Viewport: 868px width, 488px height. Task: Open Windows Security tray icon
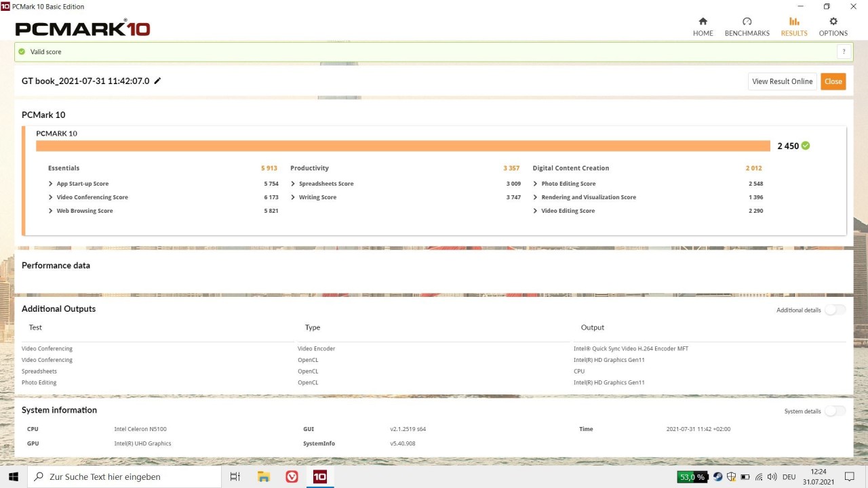coord(732,476)
